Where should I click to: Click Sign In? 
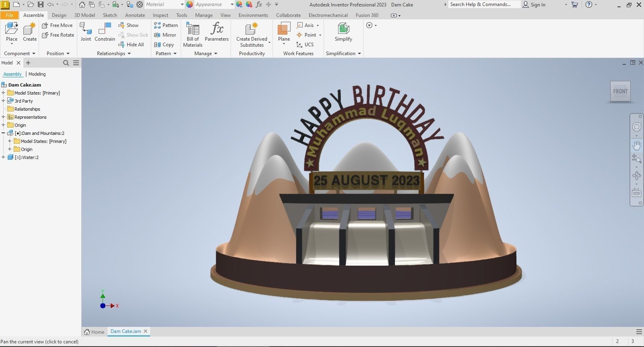point(534,4)
